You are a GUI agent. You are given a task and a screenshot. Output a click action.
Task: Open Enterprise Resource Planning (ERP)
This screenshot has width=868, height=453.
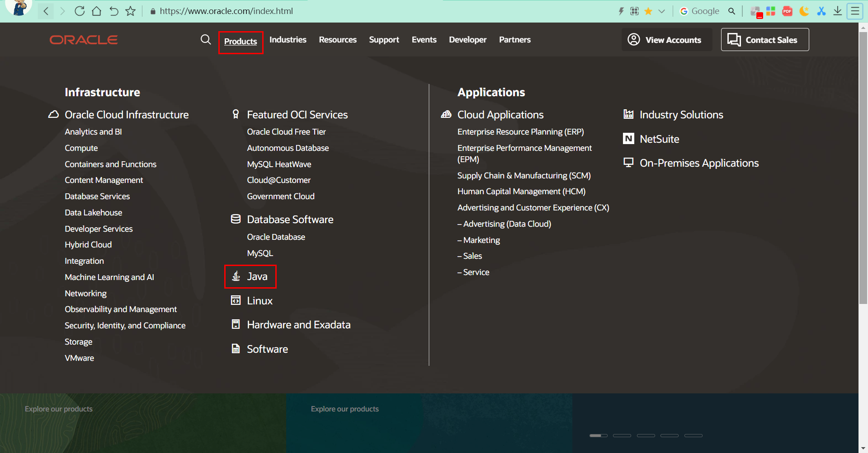(x=521, y=132)
